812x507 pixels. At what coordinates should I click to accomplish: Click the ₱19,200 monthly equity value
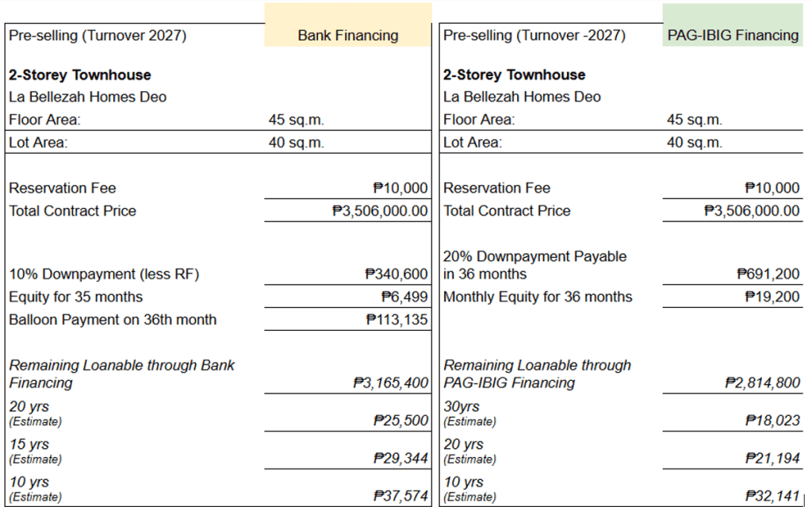(772, 297)
